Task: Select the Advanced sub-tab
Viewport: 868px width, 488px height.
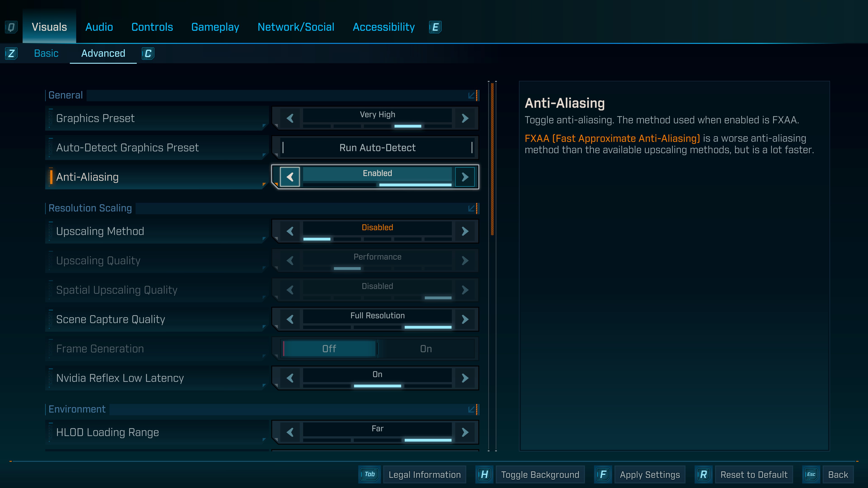Action: click(103, 53)
